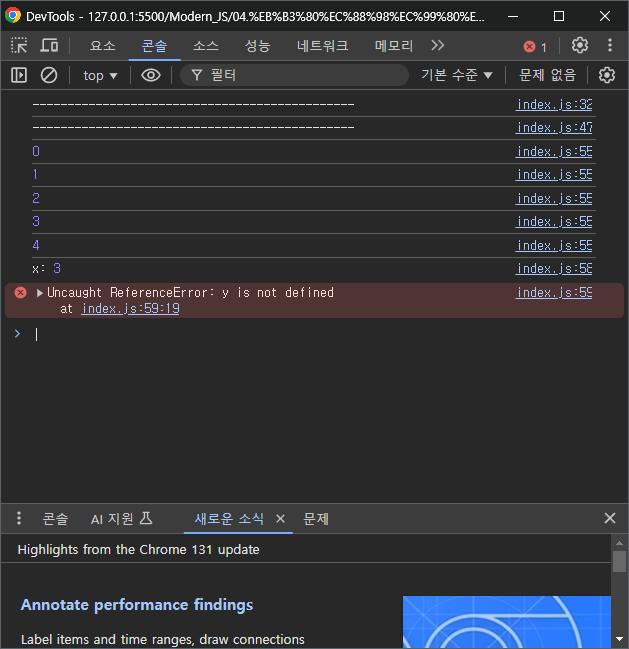This screenshot has height=649, width=629.
Task: Click 'Highlights from the Chrome 131 update' heading
Action: tap(139, 549)
